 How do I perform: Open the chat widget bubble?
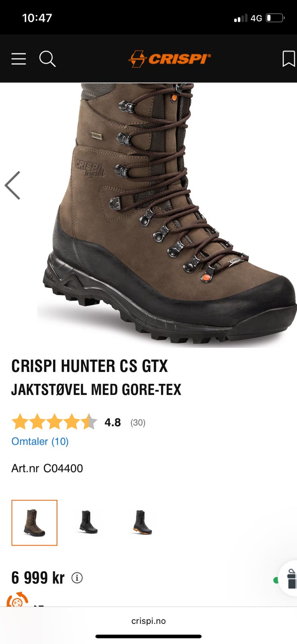point(289,578)
